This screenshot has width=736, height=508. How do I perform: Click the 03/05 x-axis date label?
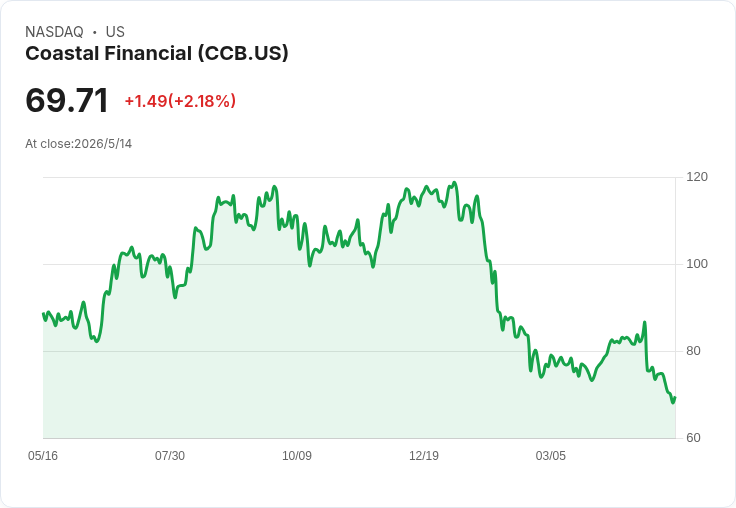(551, 456)
